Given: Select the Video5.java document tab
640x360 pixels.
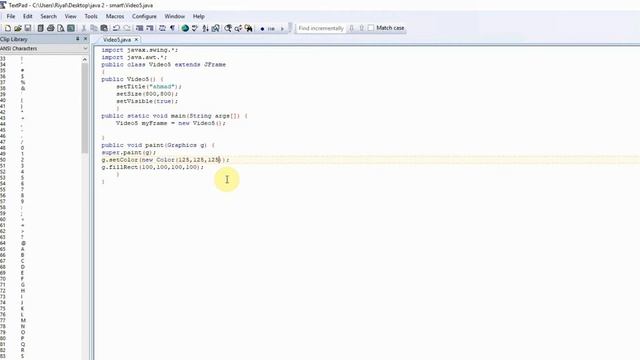Looking at the screenshot, I should point(117,40).
